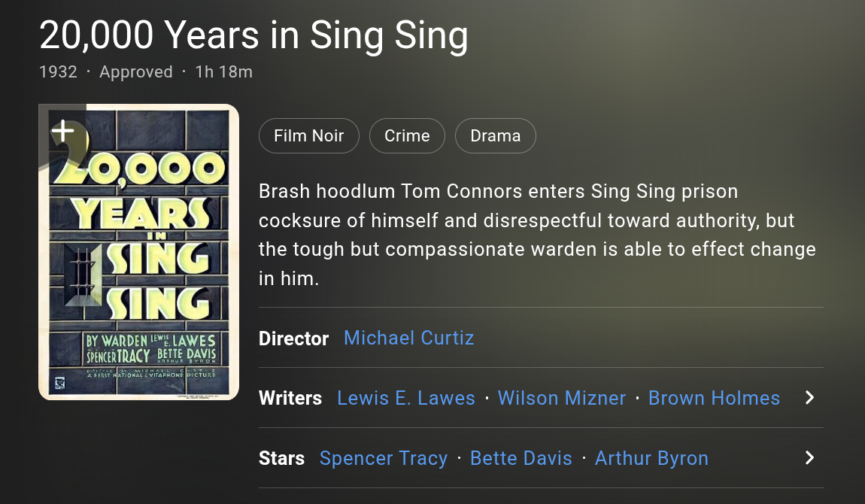Expand full cast list via Stars chevron
Screen dimensions: 865x504
coord(809,457)
